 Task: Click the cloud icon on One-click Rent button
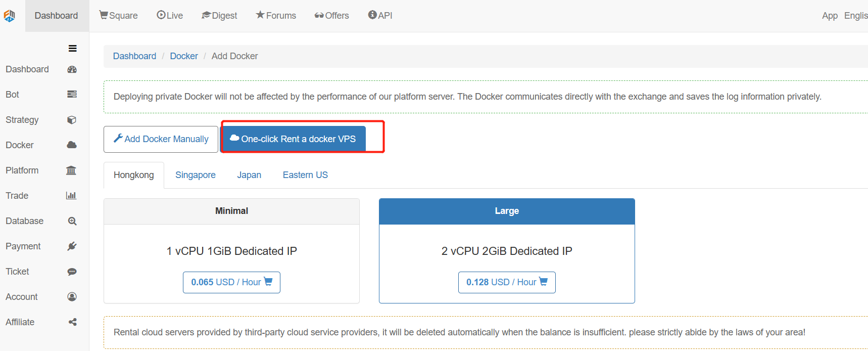coord(234,138)
